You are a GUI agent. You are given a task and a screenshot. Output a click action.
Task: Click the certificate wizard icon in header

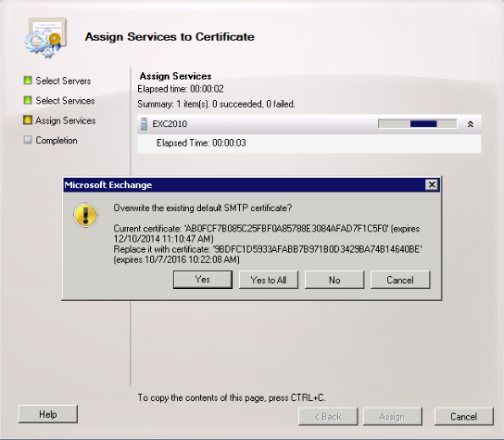coord(46,38)
